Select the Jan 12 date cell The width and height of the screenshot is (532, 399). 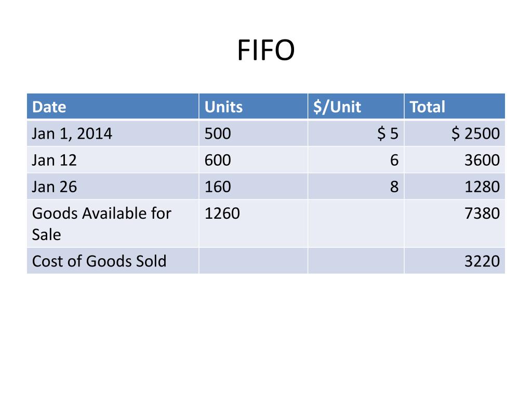tap(54, 160)
